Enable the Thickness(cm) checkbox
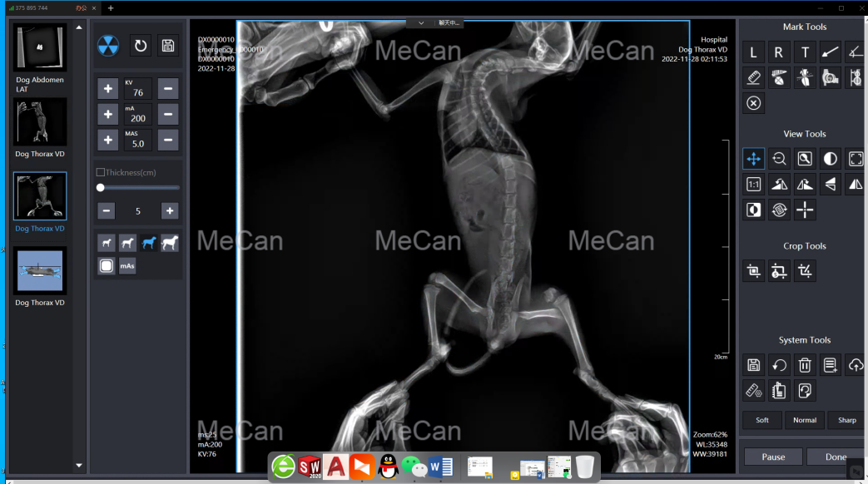This screenshot has width=868, height=484. coord(100,173)
